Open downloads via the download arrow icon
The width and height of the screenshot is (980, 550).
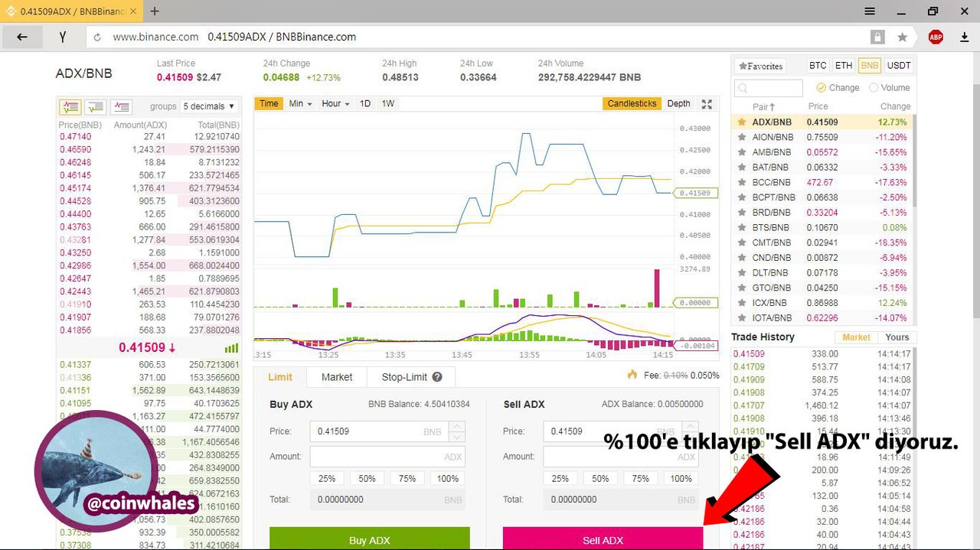[964, 37]
